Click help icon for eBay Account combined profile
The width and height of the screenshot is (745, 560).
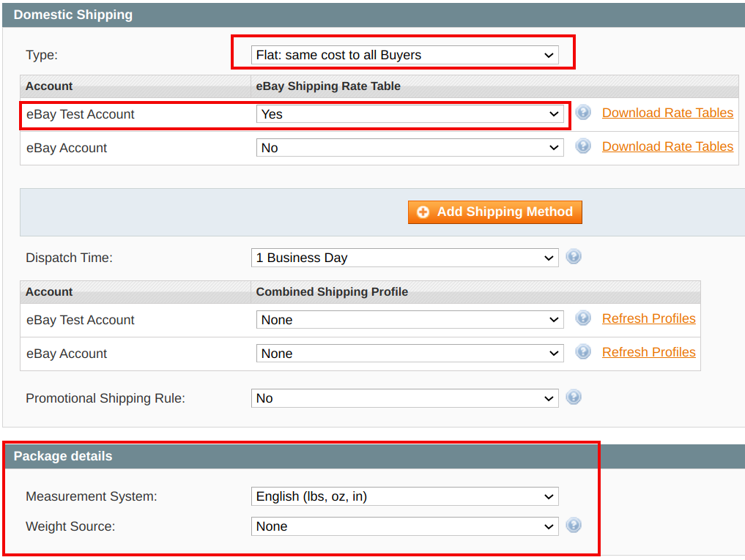tap(583, 352)
